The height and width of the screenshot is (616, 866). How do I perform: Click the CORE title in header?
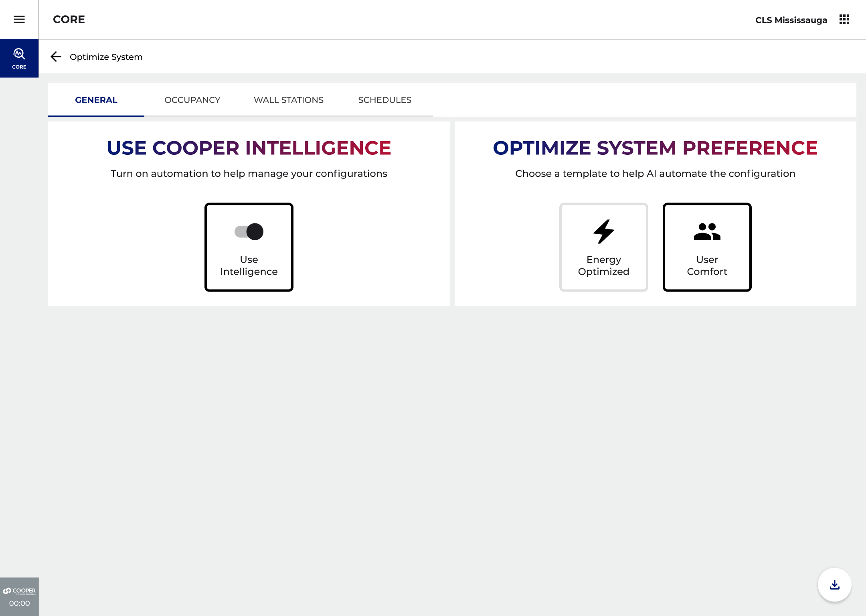point(69,19)
